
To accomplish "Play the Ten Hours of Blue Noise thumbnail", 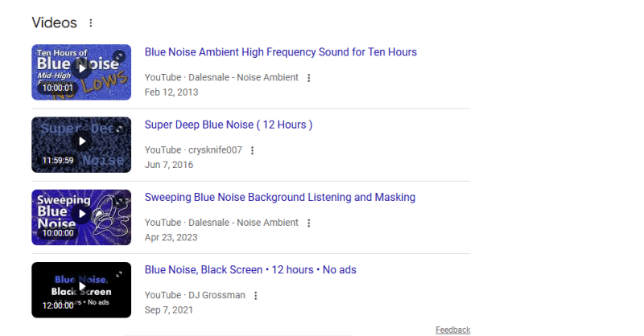I will [81, 69].
